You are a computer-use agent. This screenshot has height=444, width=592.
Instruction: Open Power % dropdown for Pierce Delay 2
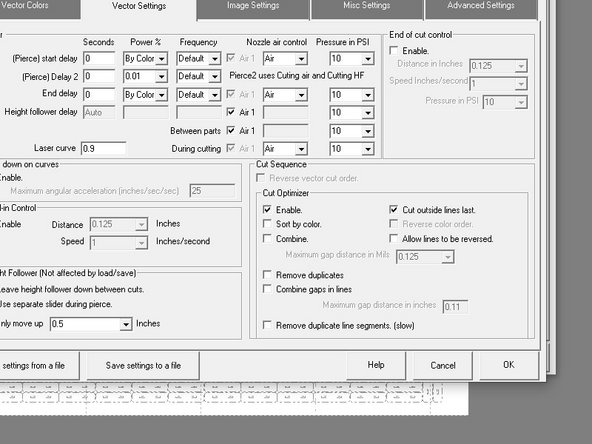[162, 77]
